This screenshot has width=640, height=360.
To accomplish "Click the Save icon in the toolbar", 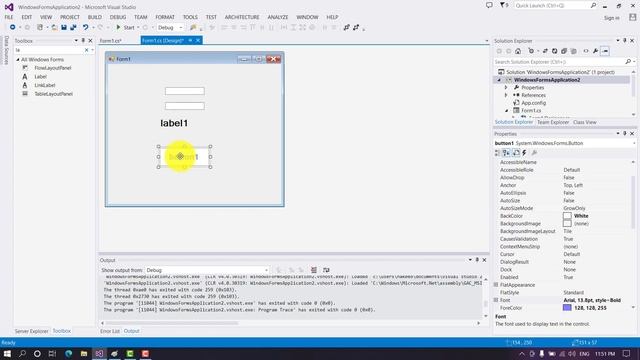I will [x=64, y=27].
